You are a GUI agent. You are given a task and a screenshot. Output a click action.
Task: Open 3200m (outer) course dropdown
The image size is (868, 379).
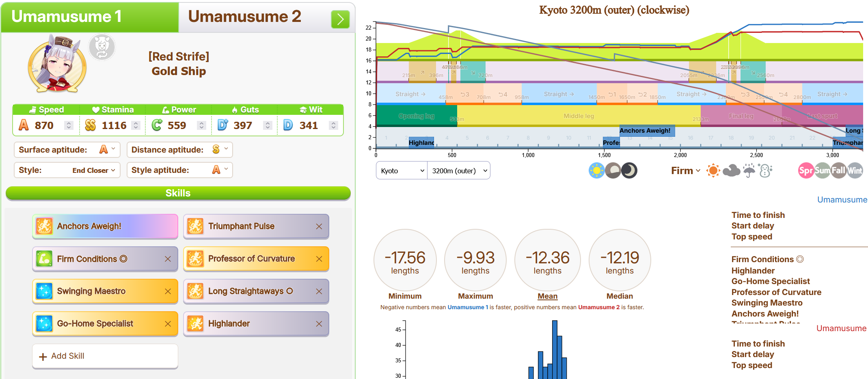(x=459, y=171)
